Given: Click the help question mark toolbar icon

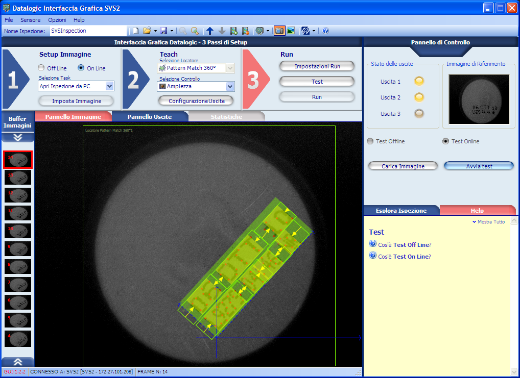Looking at the screenshot, I should [326, 31].
